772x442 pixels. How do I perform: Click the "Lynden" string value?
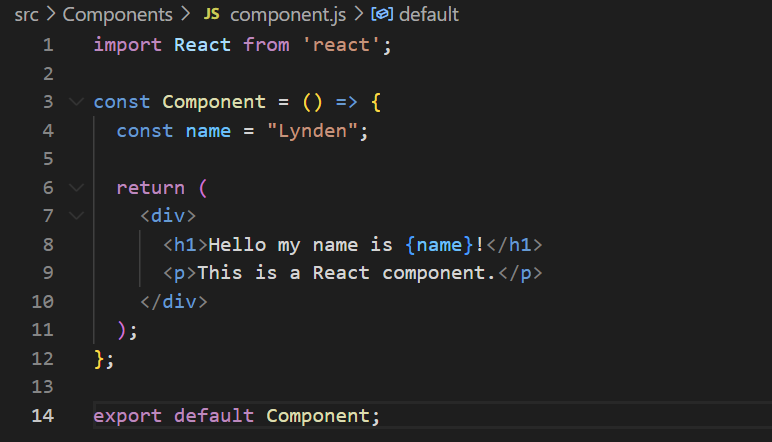(x=312, y=131)
